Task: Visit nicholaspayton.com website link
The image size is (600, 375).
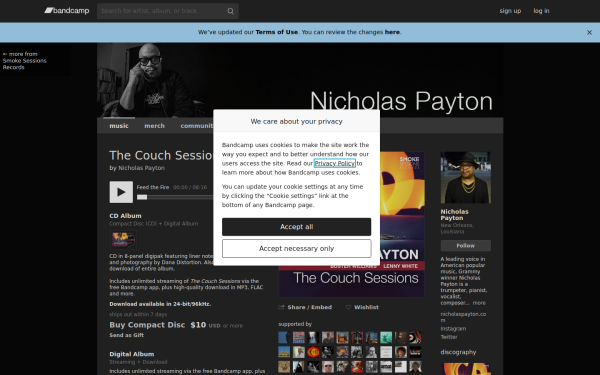Action: tap(463, 317)
